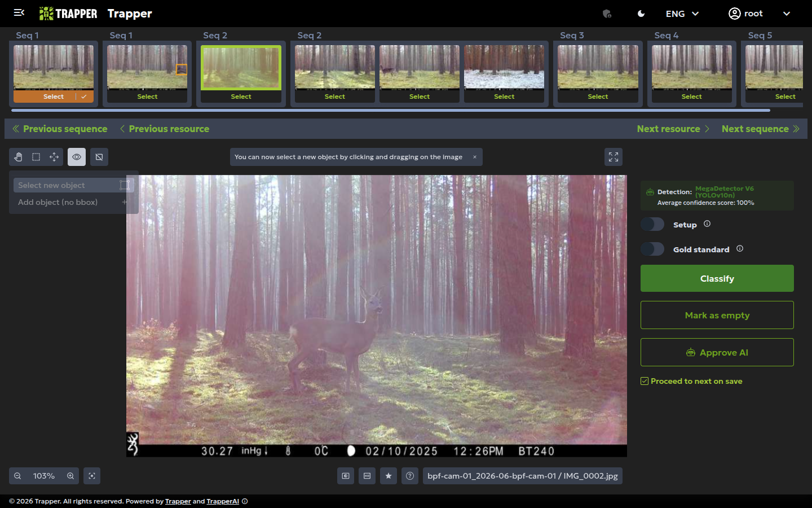This screenshot has height=508, width=812.
Task: Enable the Setup toggle
Action: (x=652, y=224)
